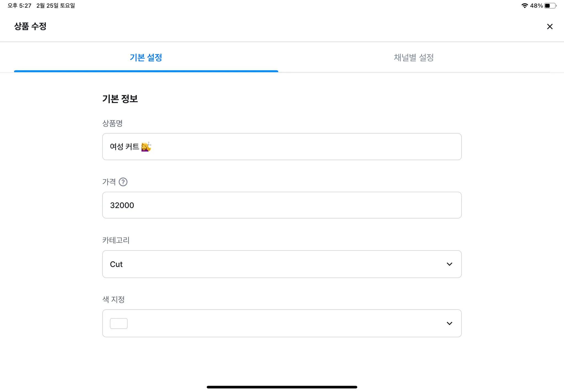Open the 색 지정 color dropdown
564x392 pixels.
281,323
